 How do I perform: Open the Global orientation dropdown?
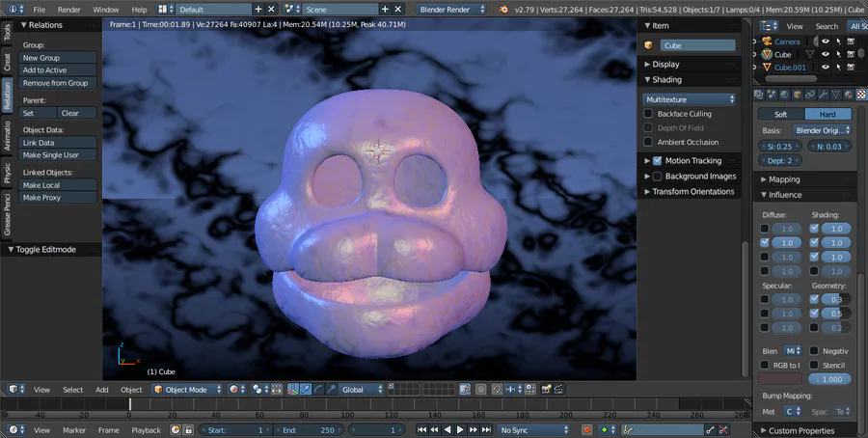(361, 389)
